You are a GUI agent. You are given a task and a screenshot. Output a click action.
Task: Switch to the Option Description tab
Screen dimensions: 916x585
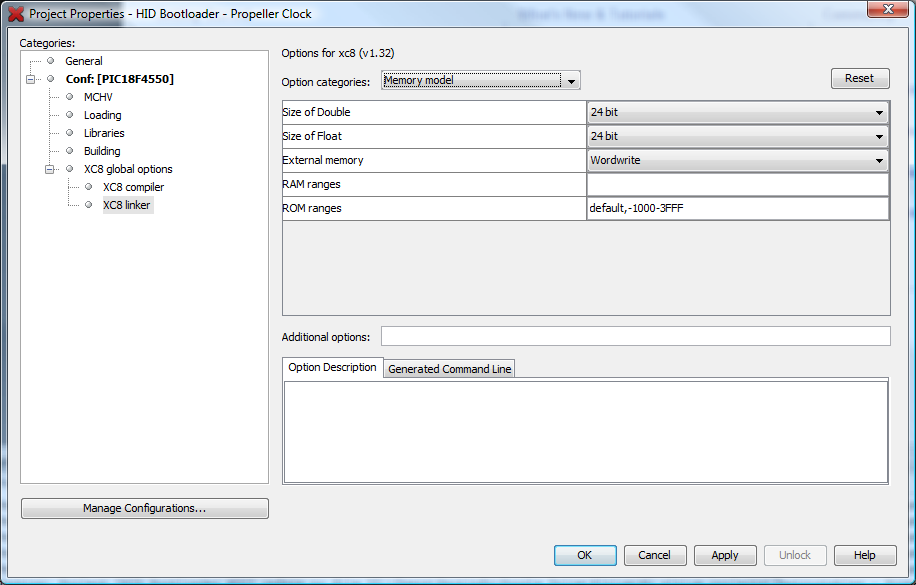coord(332,368)
